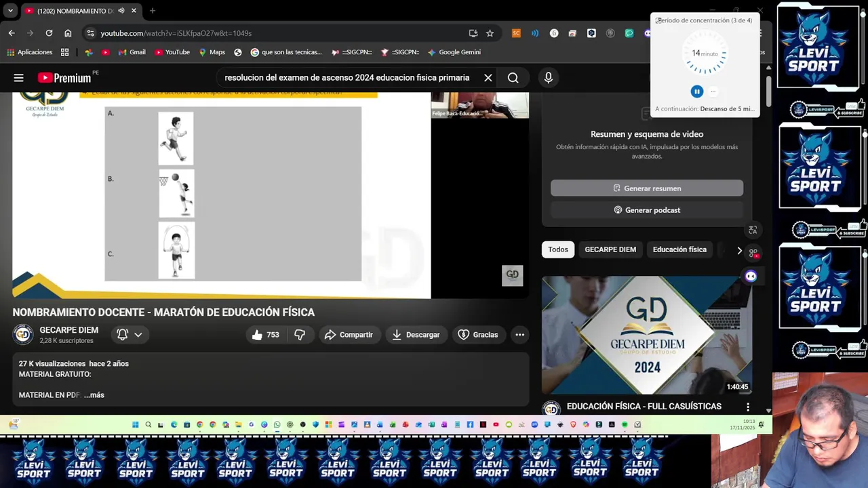Viewport: 868px width, 488px height.
Task: Go back with the browser back arrow
Action: pos(12,33)
